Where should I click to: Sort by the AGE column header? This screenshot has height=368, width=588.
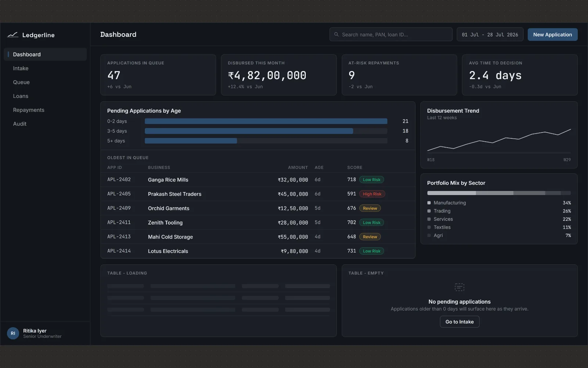click(x=319, y=167)
